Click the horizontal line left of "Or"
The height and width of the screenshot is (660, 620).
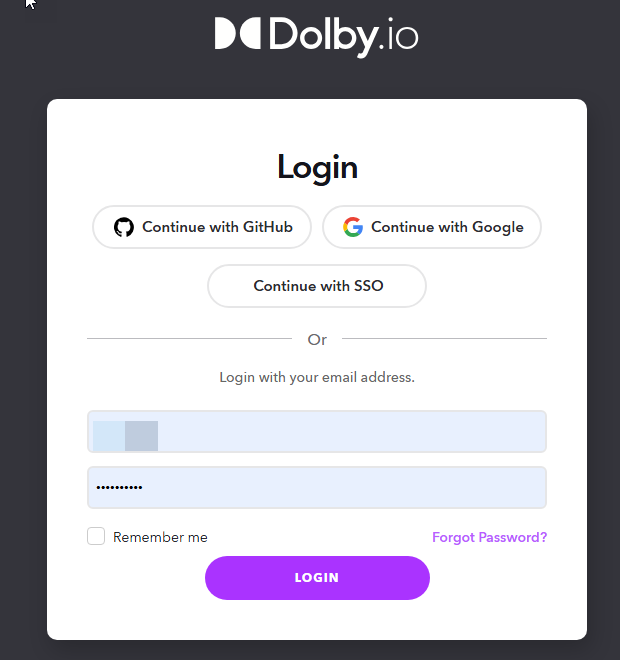point(190,340)
